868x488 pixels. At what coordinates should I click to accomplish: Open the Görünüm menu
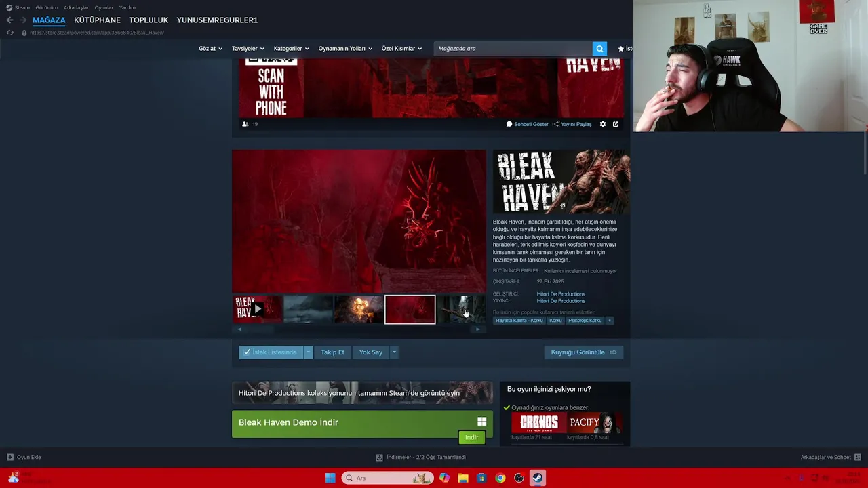pos(46,7)
